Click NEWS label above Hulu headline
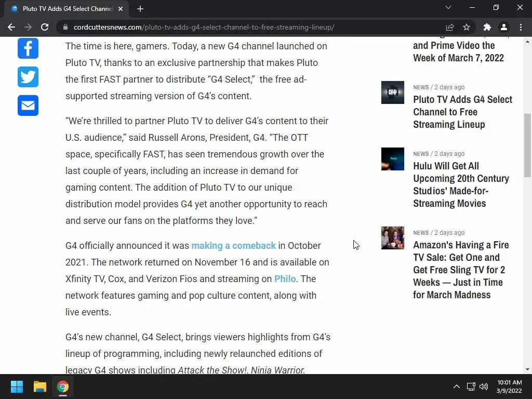 (421, 154)
